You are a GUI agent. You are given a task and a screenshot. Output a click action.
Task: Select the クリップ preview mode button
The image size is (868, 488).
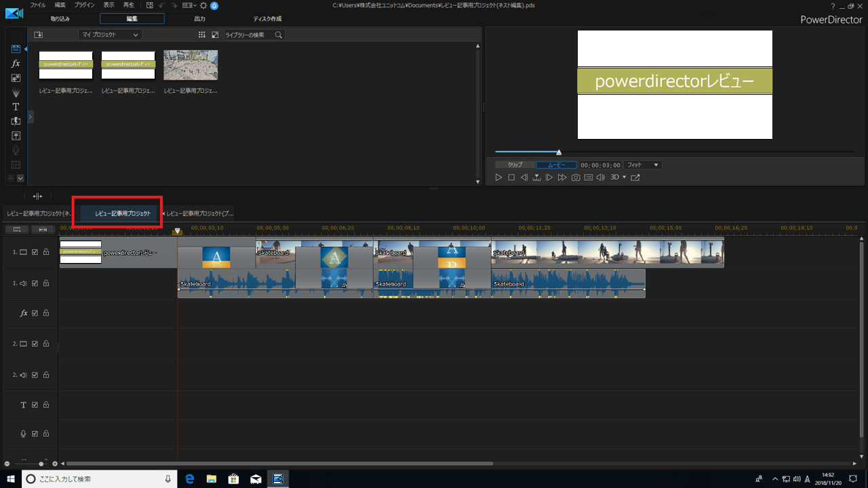click(x=515, y=165)
